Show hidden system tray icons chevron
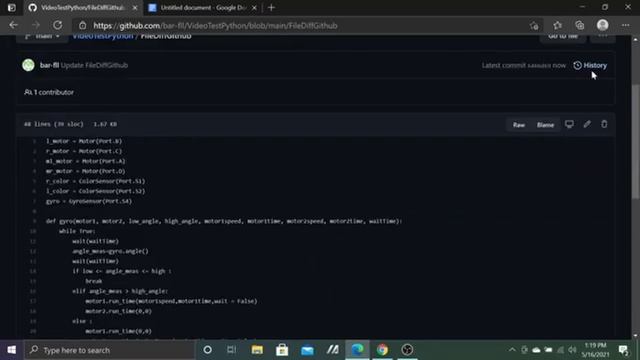This screenshot has height=360, width=640. click(x=512, y=350)
